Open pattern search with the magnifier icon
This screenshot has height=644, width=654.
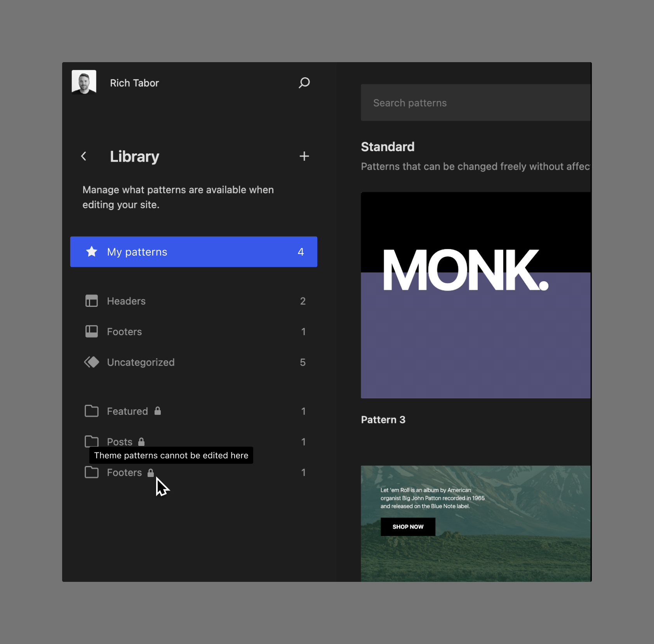pyautogui.click(x=304, y=83)
